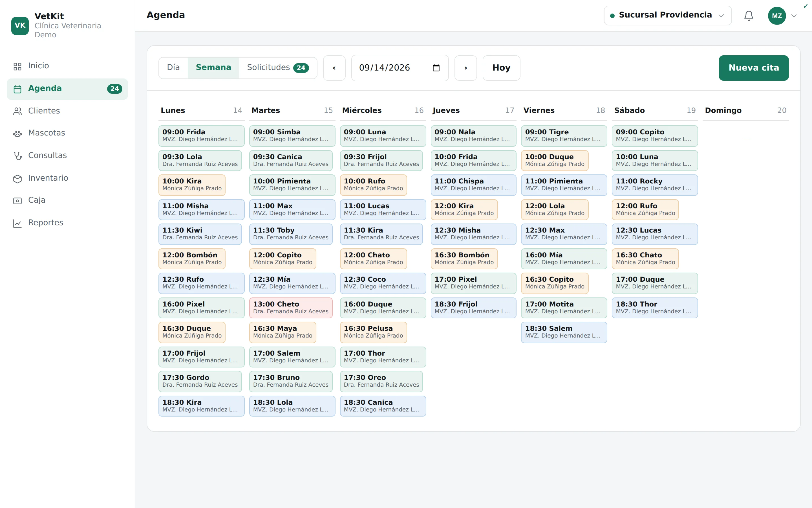
Task: Click the Hoy button
Action: (x=501, y=68)
